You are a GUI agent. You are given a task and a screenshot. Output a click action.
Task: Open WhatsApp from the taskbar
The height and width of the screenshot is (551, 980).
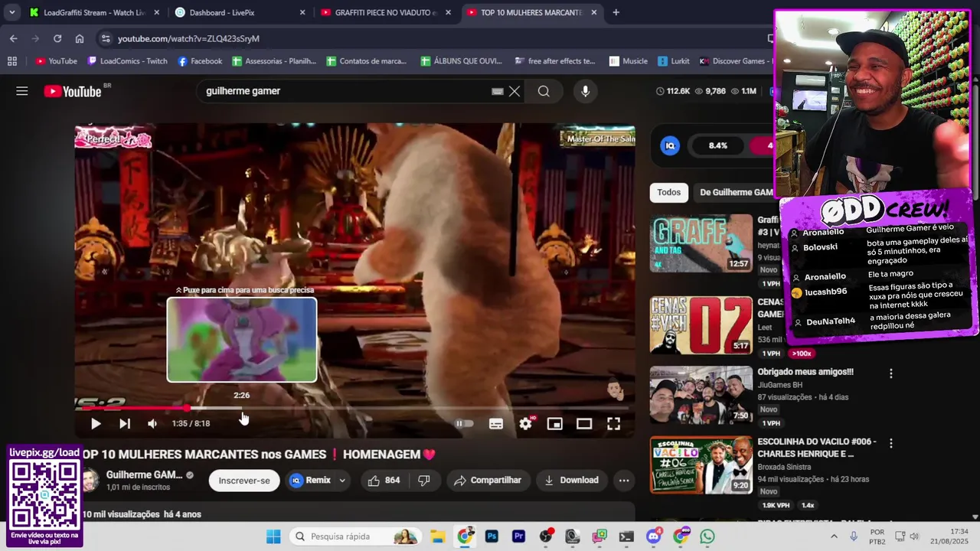pos(707,536)
